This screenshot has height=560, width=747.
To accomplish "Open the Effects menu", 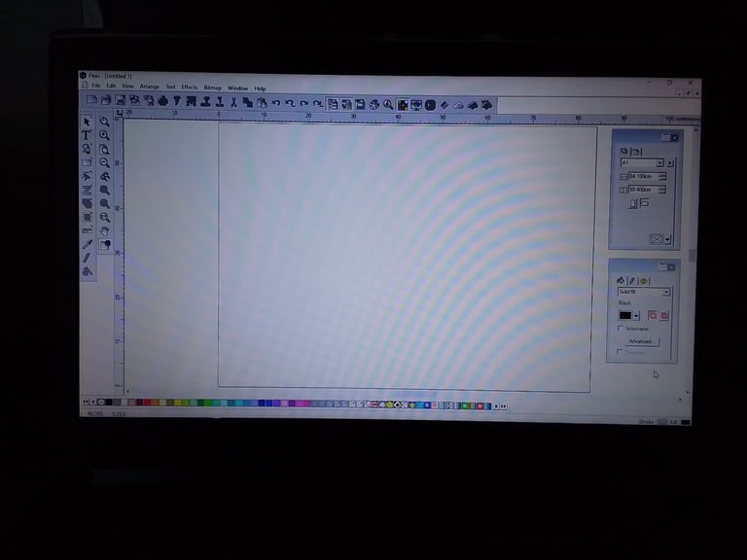I will click(x=189, y=87).
